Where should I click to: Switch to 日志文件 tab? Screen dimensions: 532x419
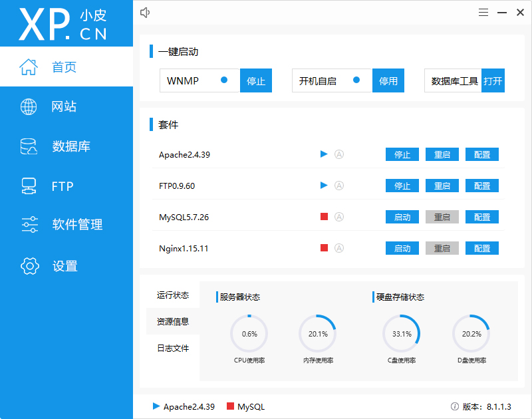click(173, 348)
